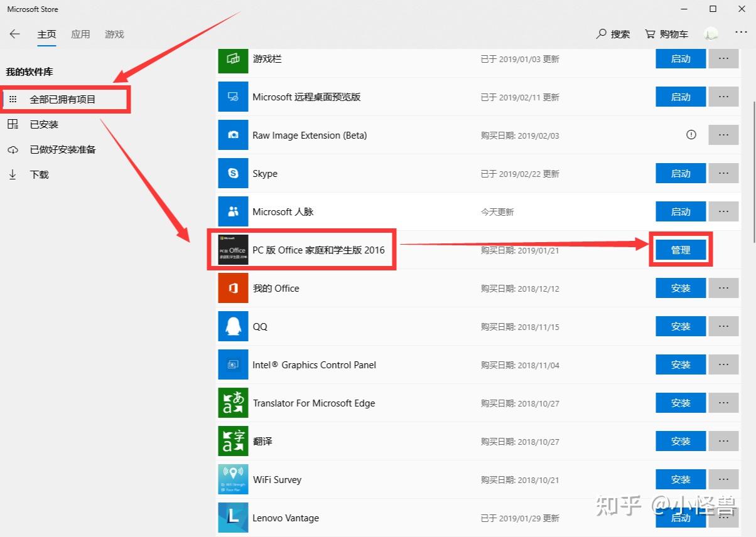Click the Skype app name
This screenshot has height=537, width=756.
(265, 174)
